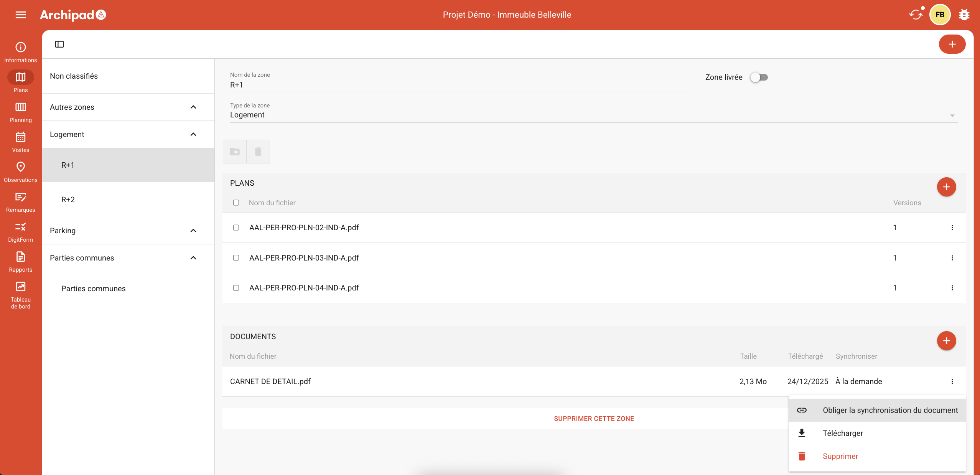Collapse the Logement zone group
980x475 pixels.
point(193,134)
